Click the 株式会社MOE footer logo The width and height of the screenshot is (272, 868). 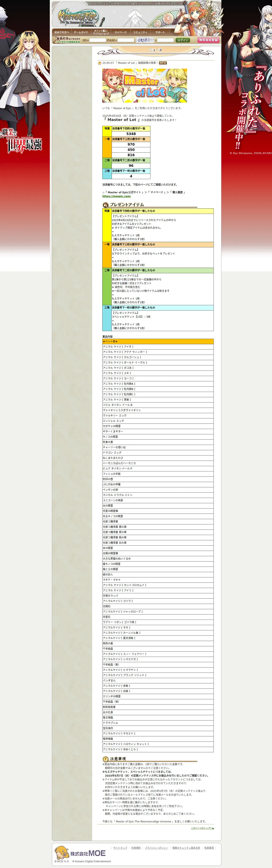pyautogui.click(x=80, y=853)
